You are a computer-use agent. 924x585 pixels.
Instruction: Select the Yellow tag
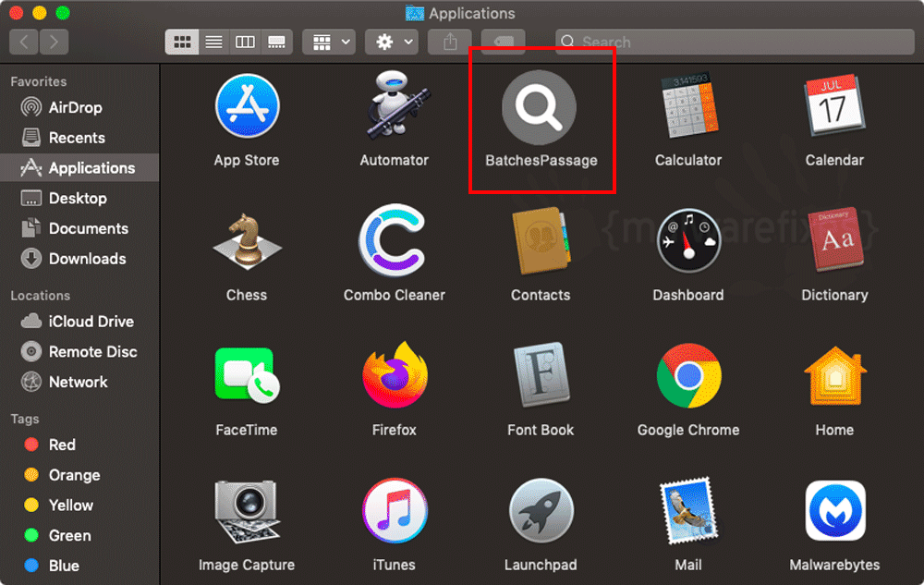[79, 506]
